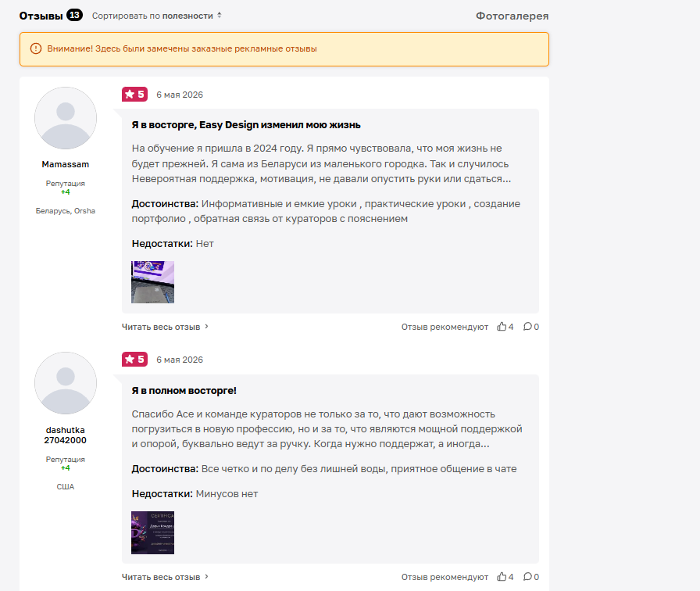The height and width of the screenshot is (591, 700).
Task: Click 'Беларусь, Orsha' location text
Action: pyautogui.click(x=66, y=211)
